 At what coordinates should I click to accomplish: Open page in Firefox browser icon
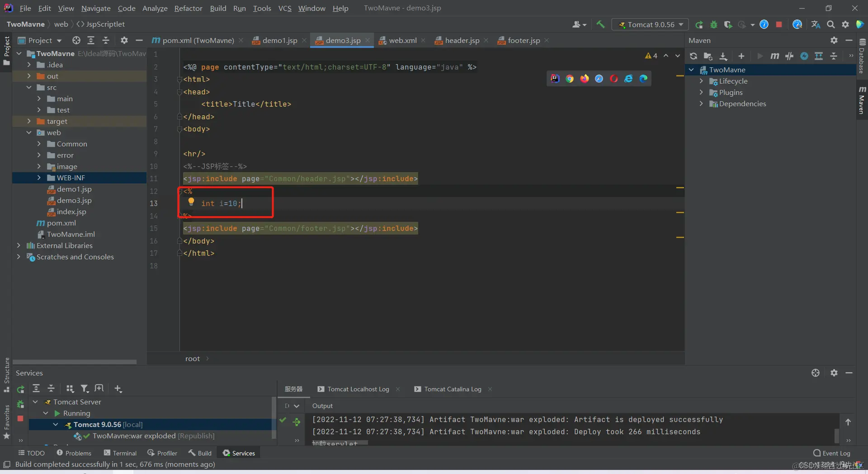tap(585, 79)
